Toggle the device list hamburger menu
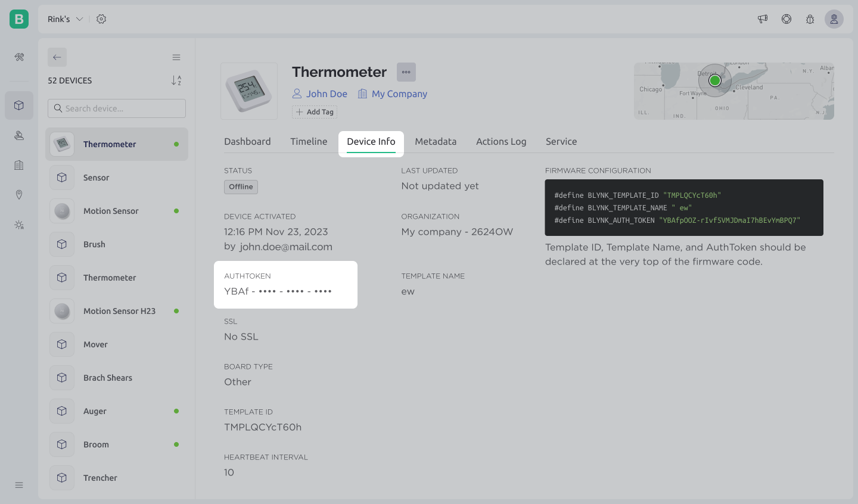The width and height of the screenshot is (858, 504). click(176, 57)
